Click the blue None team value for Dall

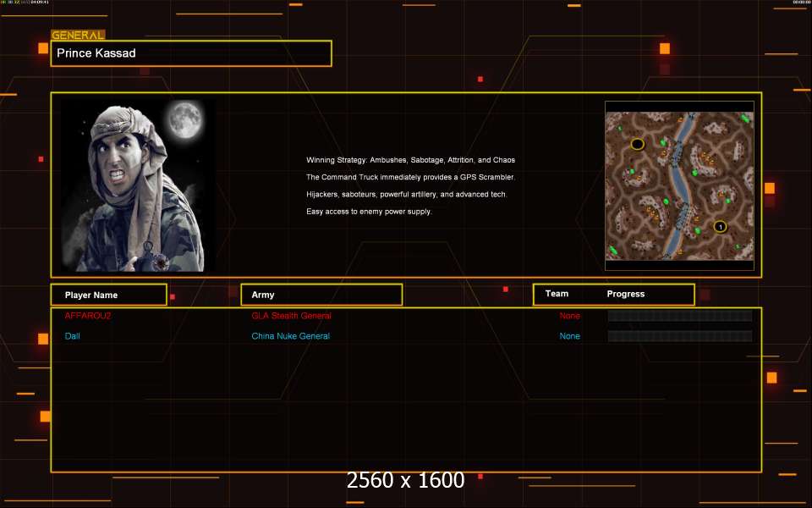point(569,336)
